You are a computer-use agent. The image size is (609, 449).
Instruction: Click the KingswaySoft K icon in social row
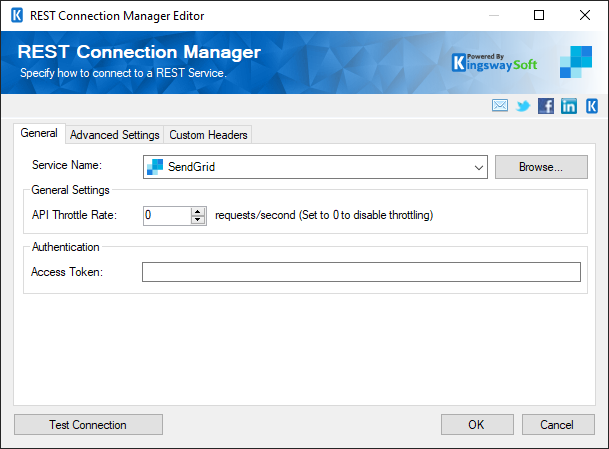coord(592,106)
